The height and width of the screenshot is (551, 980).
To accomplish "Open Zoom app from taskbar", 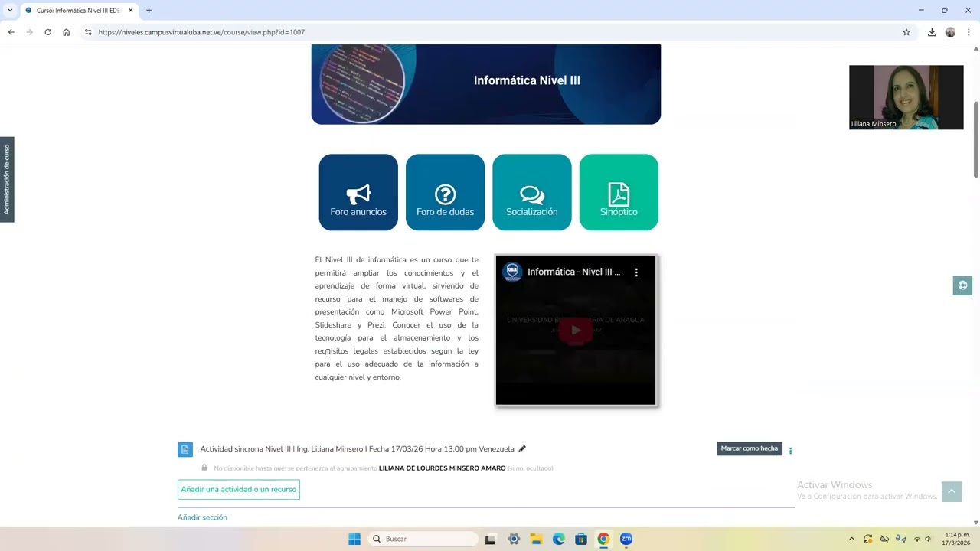I will pyautogui.click(x=626, y=539).
